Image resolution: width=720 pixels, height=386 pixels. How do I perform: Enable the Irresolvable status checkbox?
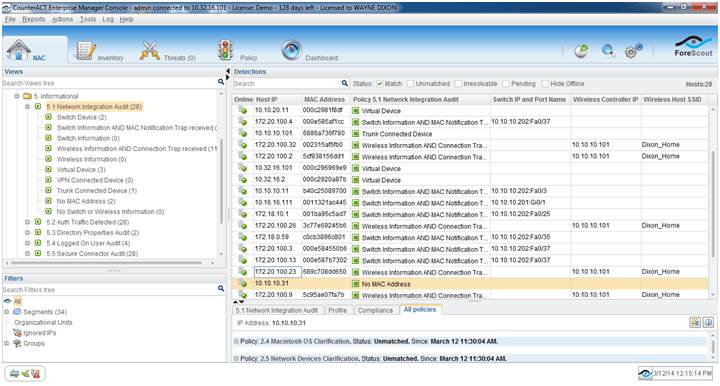(458, 84)
